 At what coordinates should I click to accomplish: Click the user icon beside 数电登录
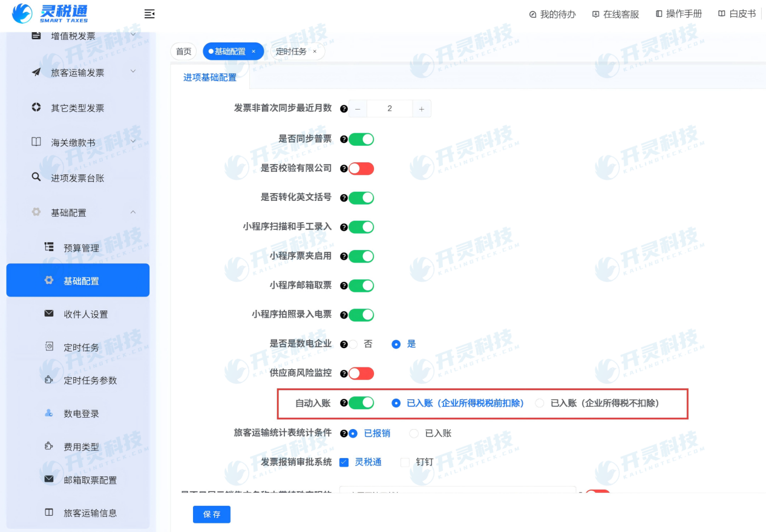pos(49,413)
